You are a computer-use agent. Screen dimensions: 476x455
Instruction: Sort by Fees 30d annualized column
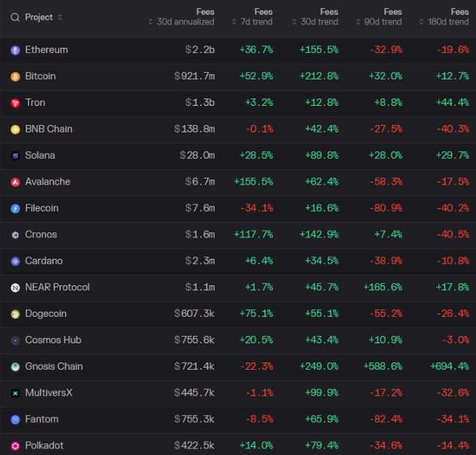(x=181, y=17)
